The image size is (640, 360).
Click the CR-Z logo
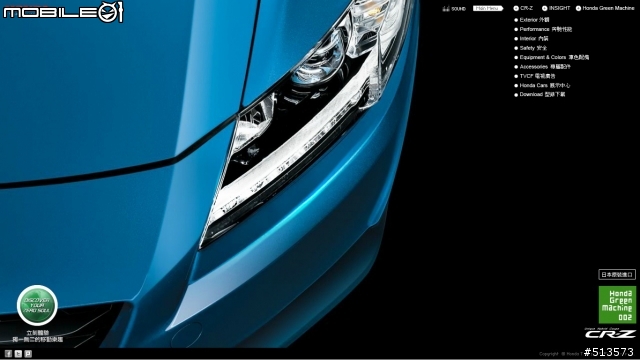[x=610, y=333]
